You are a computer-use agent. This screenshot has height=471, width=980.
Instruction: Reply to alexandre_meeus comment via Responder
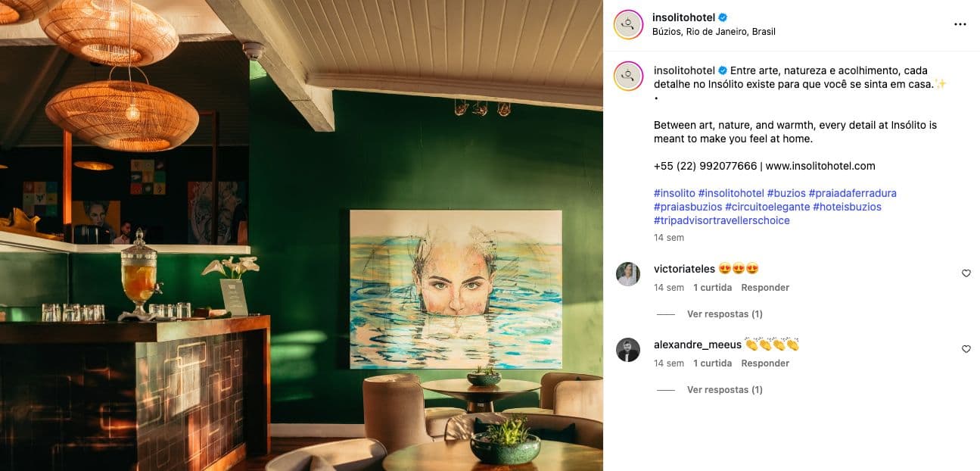point(765,363)
